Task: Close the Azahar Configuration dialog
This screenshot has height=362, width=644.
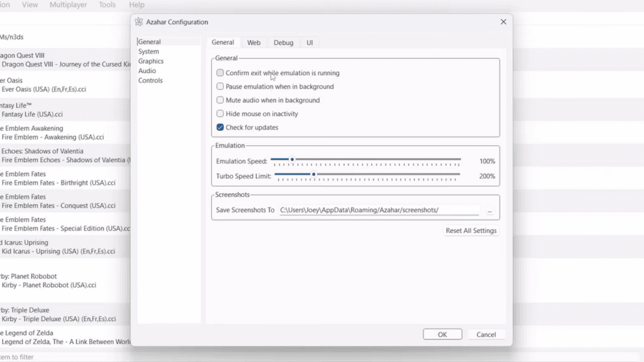Action: (504, 22)
